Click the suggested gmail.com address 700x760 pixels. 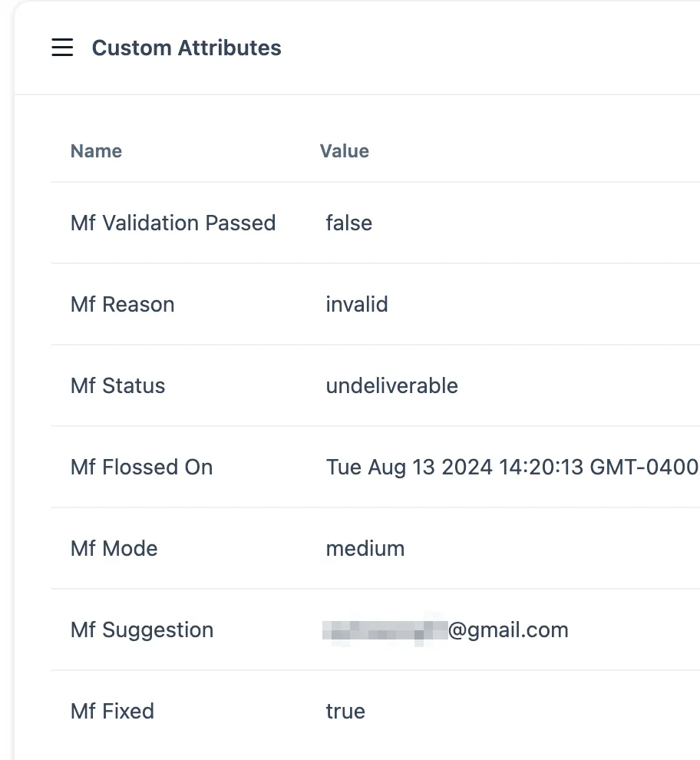445,630
